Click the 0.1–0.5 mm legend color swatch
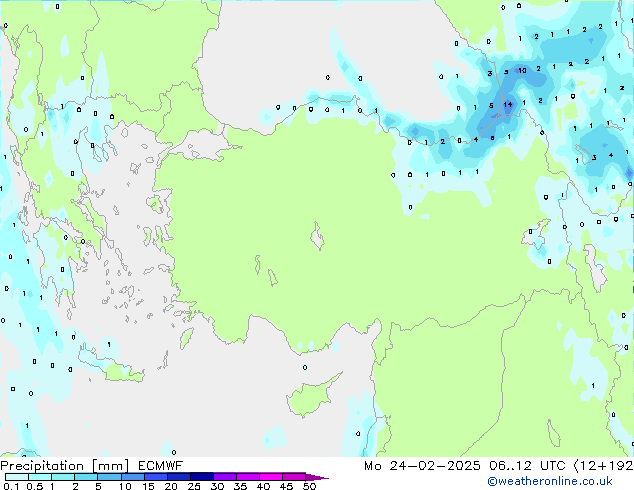Screen dimensions: 634x490 tap(17, 477)
